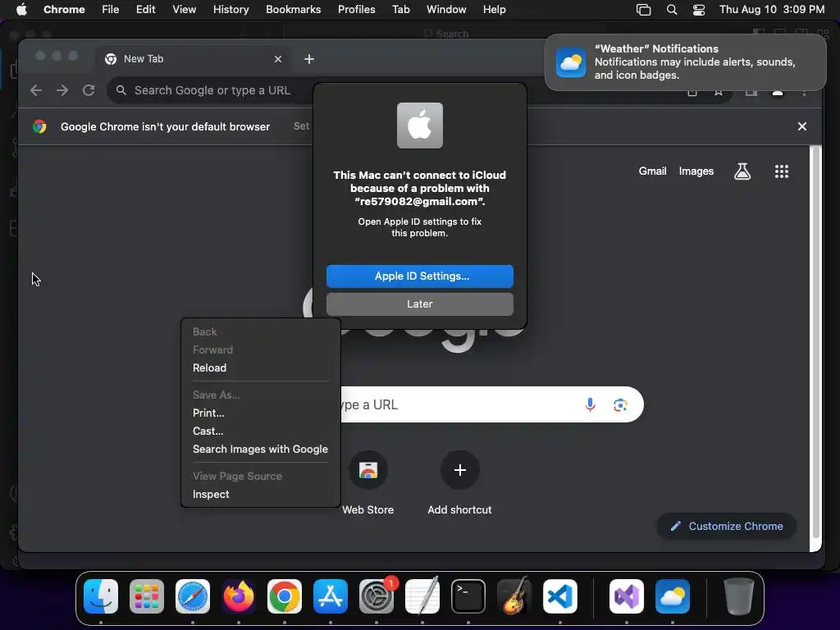
Task: Open the Help menu
Action: pos(494,10)
